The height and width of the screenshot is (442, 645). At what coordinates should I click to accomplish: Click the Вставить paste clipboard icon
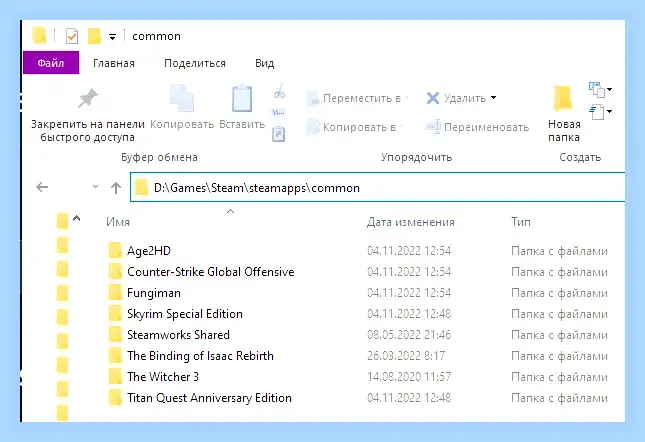[x=242, y=98]
